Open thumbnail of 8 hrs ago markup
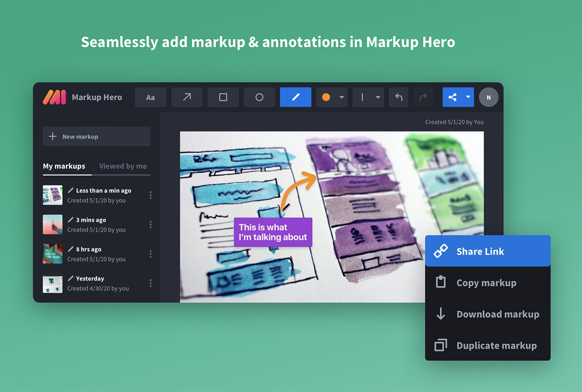Screen dimensions: 582x392 pyautogui.click(x=52, y=254)
